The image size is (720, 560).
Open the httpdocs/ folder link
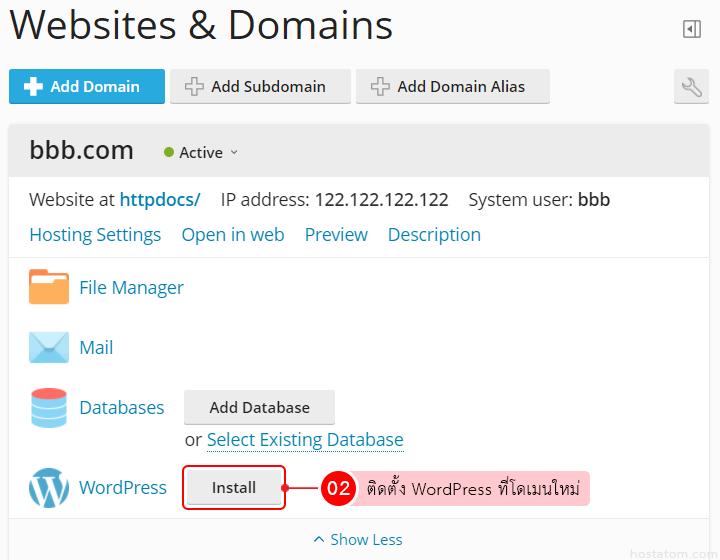pyautogui.click(x=160, y=199)
